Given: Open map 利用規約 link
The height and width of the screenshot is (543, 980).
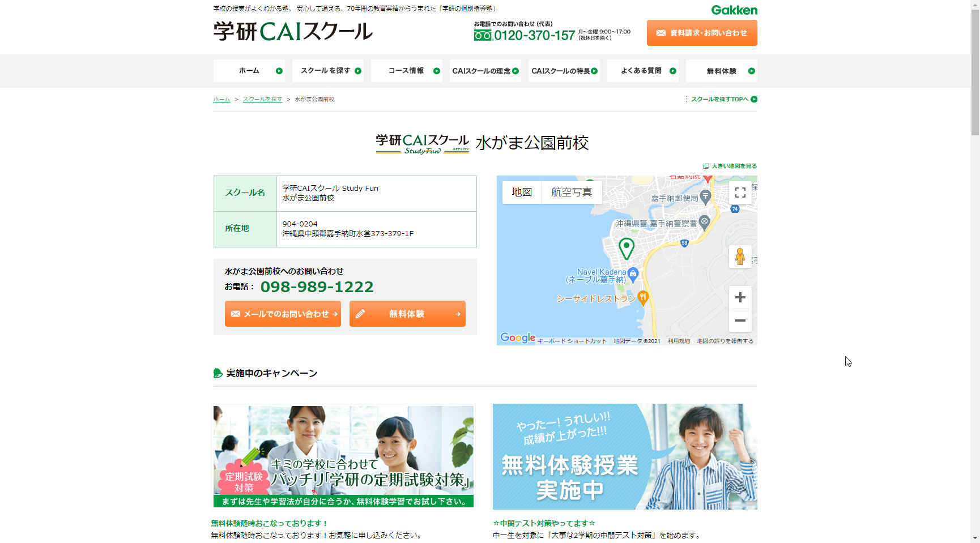Looking at the screenshot, I should click(679, 341).
